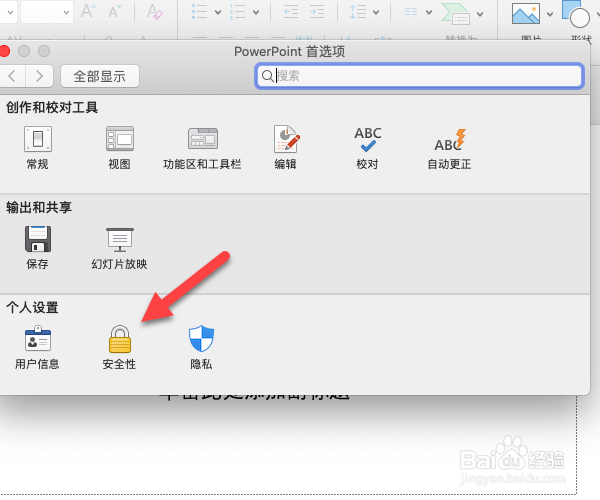
Task: Expand the picture dropdown arrow
Action: (x=550, y=15)
